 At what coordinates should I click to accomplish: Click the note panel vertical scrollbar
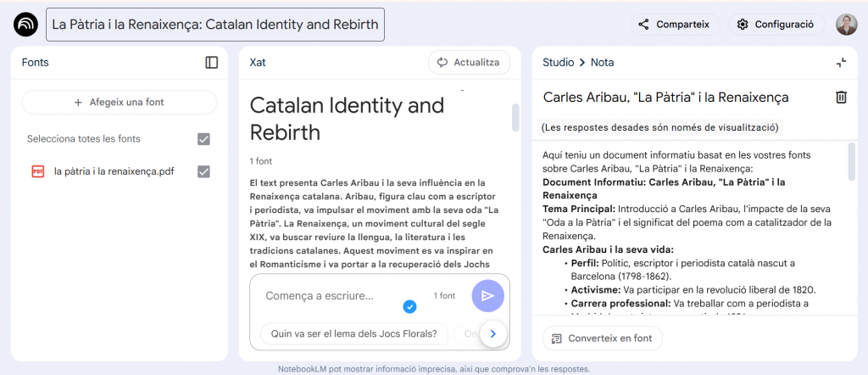point(852,161)
